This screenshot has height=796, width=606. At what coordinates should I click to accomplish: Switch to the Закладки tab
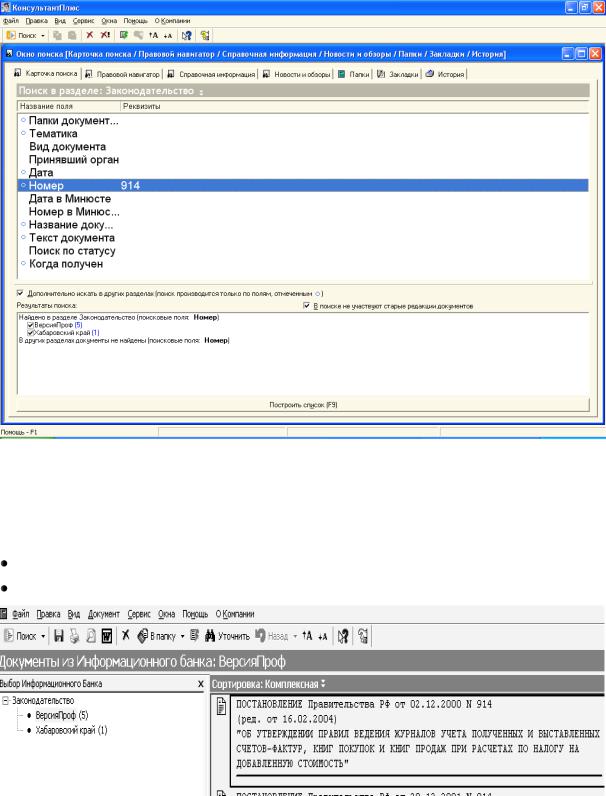click(398, 74)
